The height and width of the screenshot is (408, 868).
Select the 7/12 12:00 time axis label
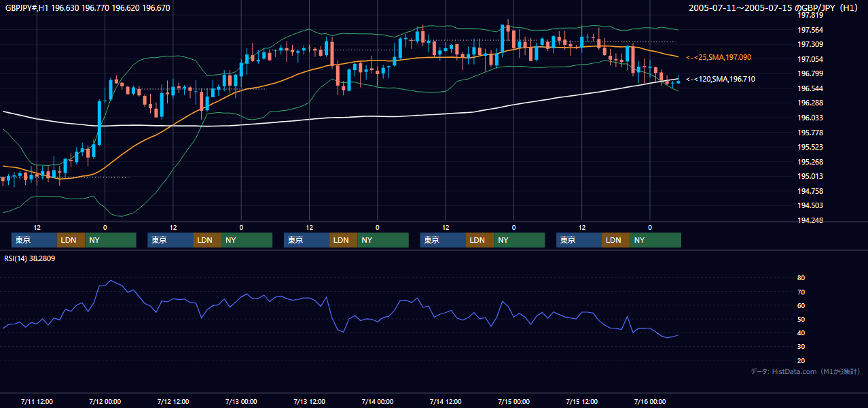[173, 401]
